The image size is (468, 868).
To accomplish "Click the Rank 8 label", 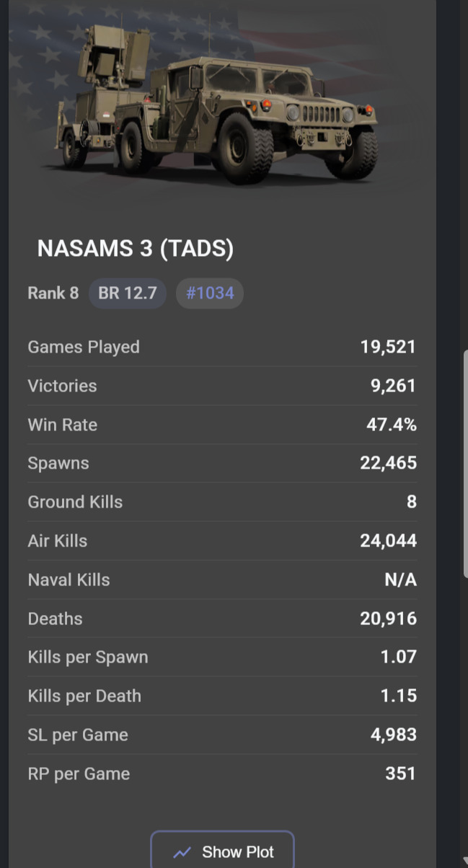I will tap(53, 293).
